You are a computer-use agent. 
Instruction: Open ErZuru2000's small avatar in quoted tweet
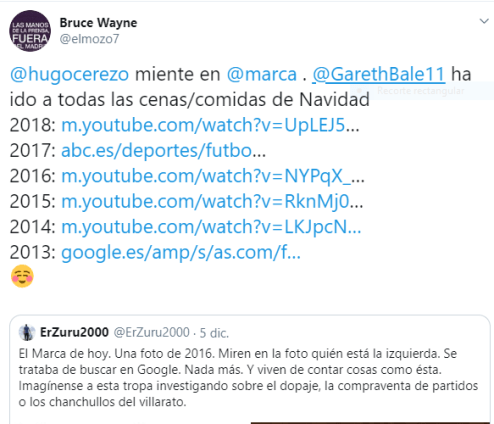[27, 332]
